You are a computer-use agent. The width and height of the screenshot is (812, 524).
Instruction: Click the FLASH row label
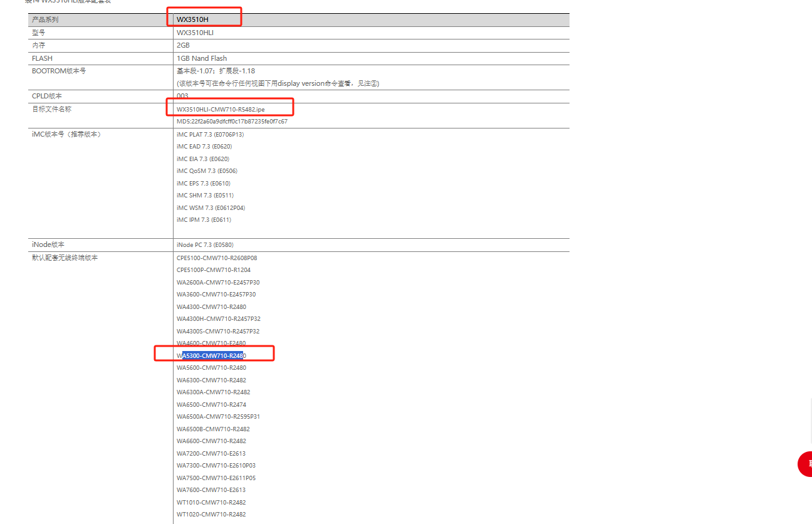[42, 58]
